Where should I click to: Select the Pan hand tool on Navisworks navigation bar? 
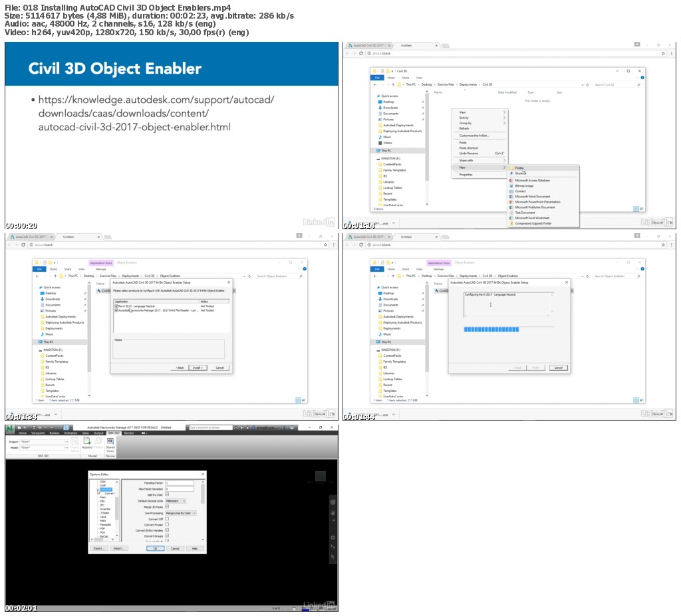[x=333, y=513]
